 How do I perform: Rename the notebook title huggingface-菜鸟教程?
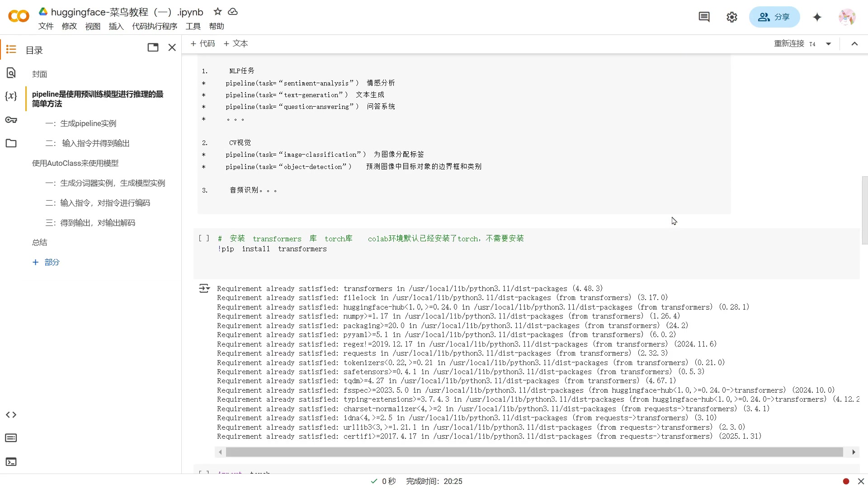pos(127,12)
